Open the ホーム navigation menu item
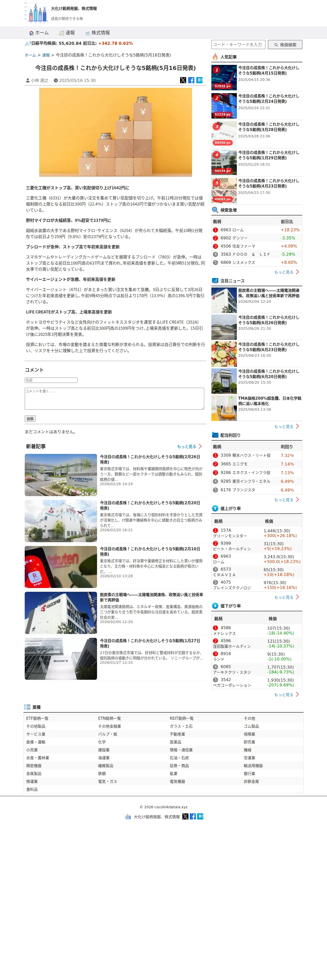The image size is (327, 980). (39, 33)
